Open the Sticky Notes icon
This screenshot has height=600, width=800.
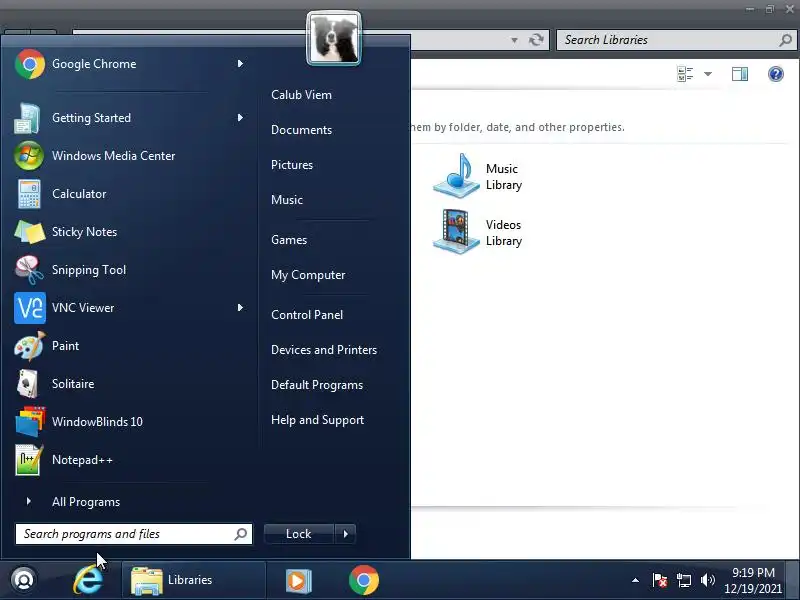pos(30,232)
